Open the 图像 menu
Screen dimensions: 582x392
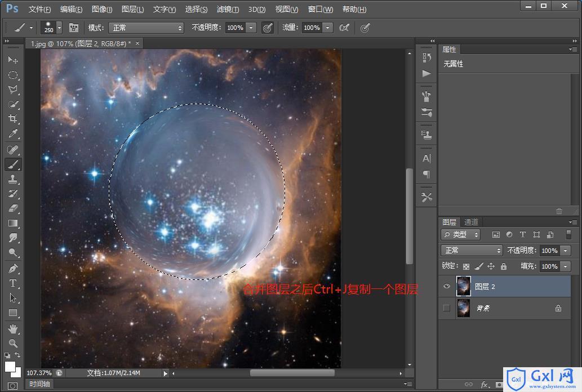102,9
